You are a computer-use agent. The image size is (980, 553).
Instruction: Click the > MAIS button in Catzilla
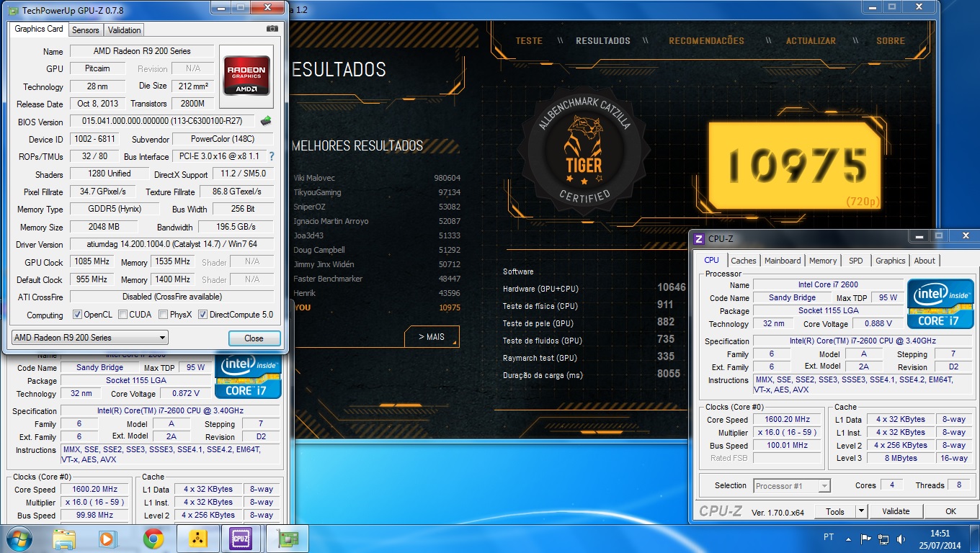[x=431, y=336]
